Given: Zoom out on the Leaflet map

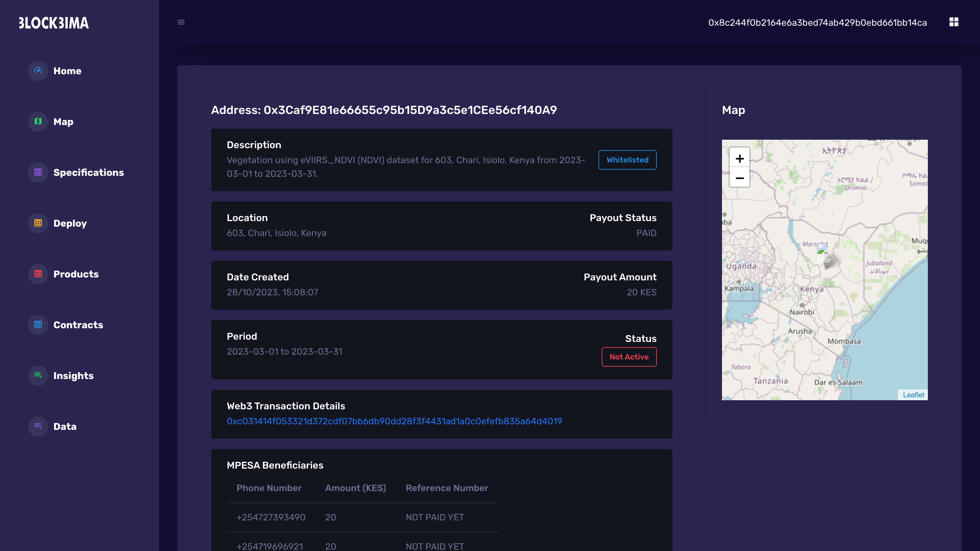Looking at the screenshot, I should (739, 178).
